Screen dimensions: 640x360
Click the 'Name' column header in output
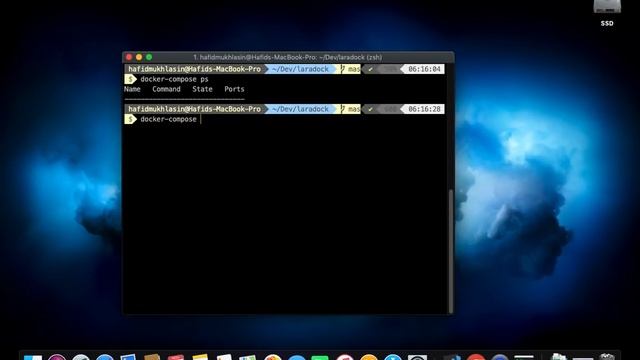coord(132,89)
